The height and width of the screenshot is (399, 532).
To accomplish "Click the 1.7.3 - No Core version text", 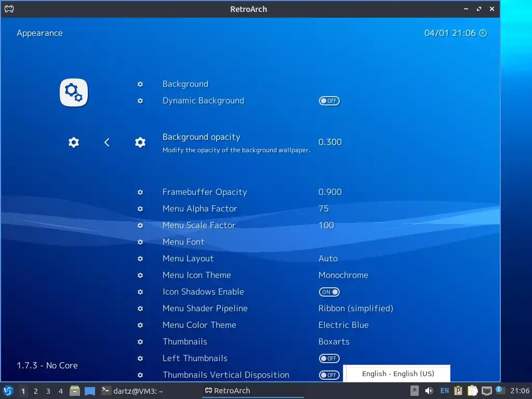I will [x=47, y=365].
